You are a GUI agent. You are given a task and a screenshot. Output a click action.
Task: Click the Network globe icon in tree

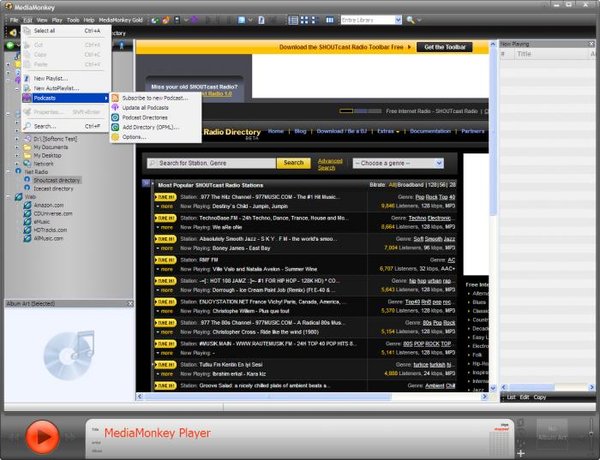[27, 163]
